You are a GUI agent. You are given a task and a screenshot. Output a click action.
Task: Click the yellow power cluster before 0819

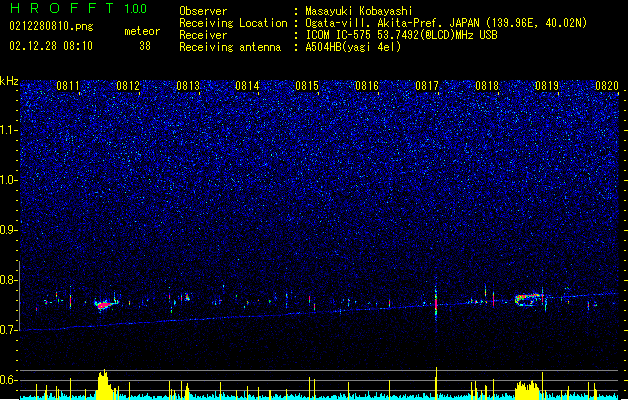pos(528,390)
